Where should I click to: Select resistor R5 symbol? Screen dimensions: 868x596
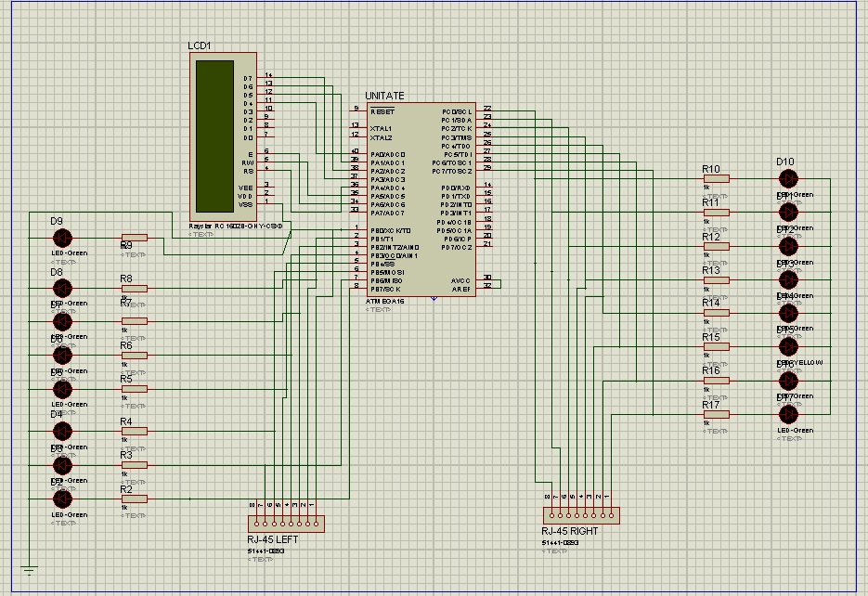click(x=135, y=389)
